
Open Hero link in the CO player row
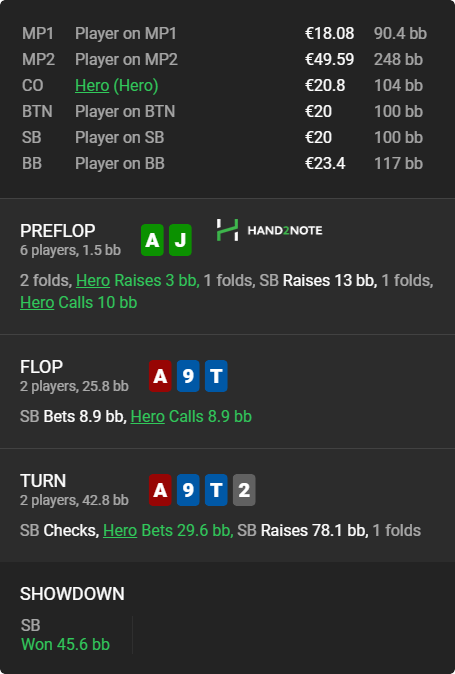pyautogui.click(x=92, y=86)
